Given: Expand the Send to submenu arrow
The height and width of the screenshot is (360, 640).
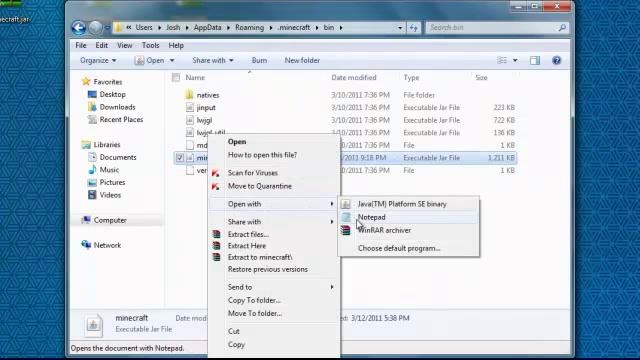Looking at the screenshot, I should click(x=332, y=287).
